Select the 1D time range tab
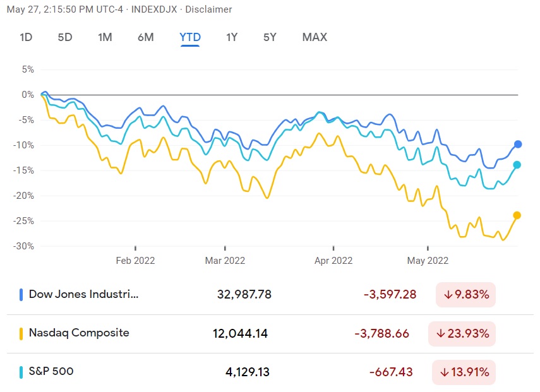The height and width of the screenshot is (392, 540). [26, 37]
